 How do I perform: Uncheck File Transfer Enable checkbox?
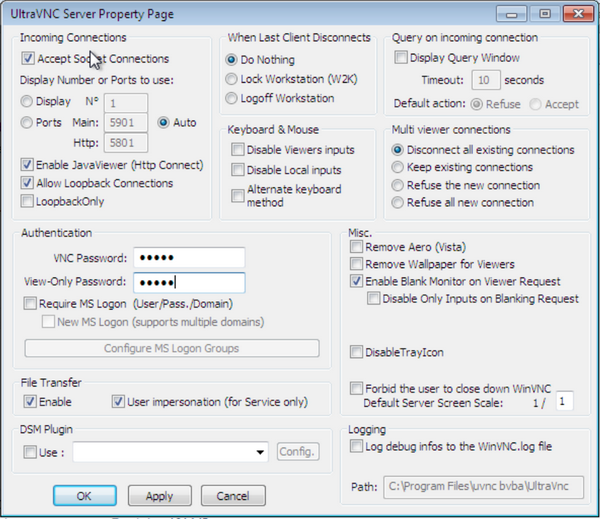30,401
